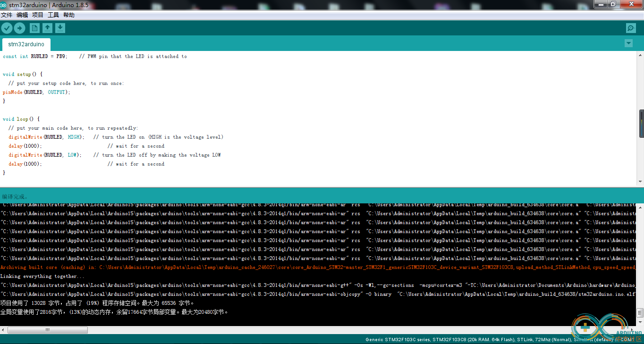This screenshot has height=344, width=644.
Task: Open the 编辑 menu
Action: point(22,15)
